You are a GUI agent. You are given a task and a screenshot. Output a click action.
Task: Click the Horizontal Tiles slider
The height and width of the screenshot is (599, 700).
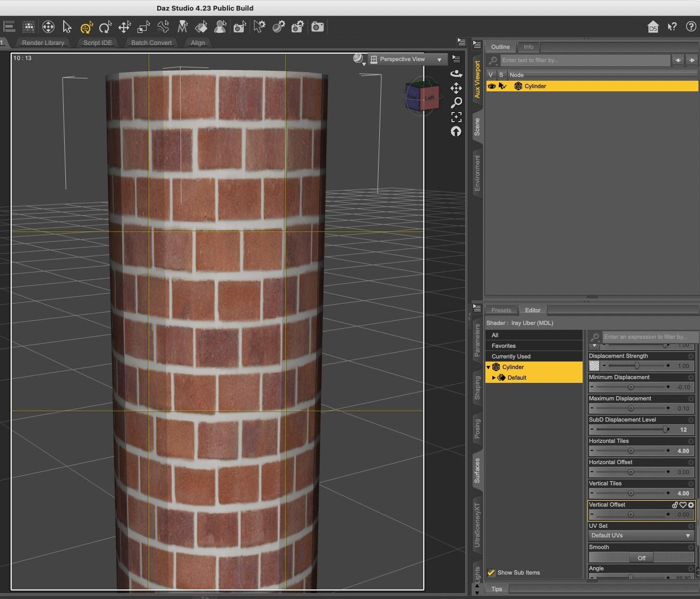(x=630, y=451)
